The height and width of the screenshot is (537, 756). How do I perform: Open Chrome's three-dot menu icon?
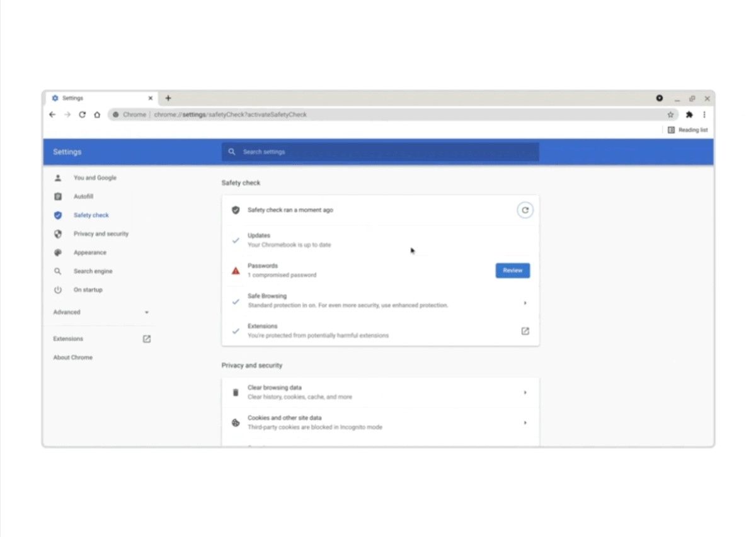704,115
